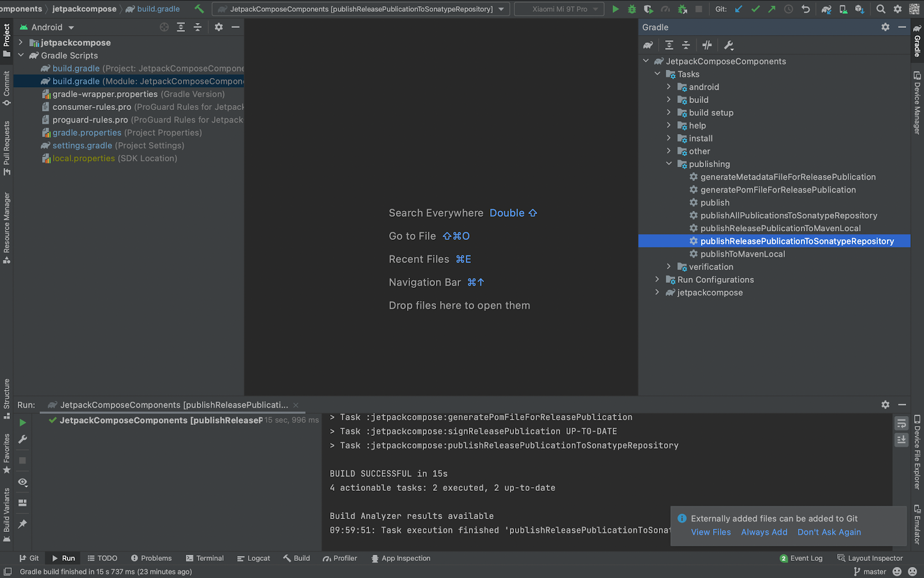The width and height of the screenshot is (924, 578).
Task: Open the Layout Inspector button
Action: click(x=870, y=558)
